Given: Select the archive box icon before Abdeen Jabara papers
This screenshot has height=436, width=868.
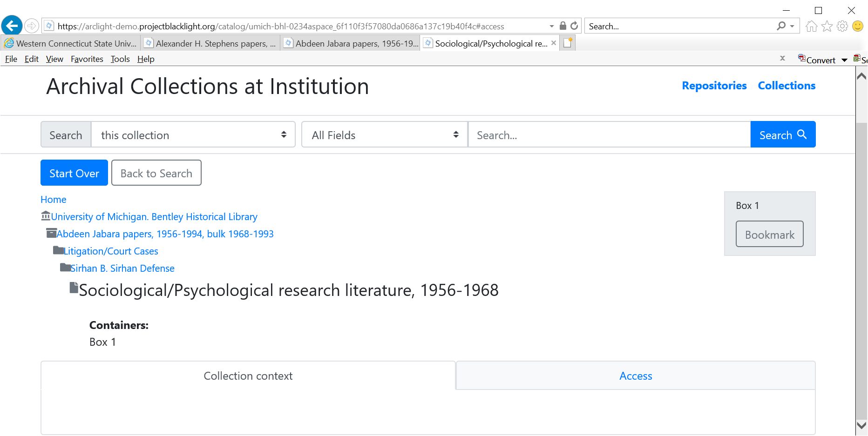Looking at the screenshot, I should (51, 233).
